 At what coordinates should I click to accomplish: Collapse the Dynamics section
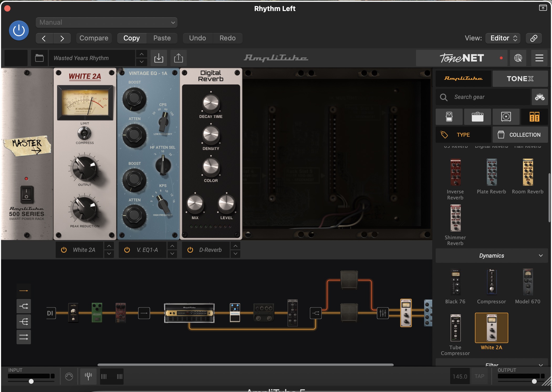click(492, 256)
